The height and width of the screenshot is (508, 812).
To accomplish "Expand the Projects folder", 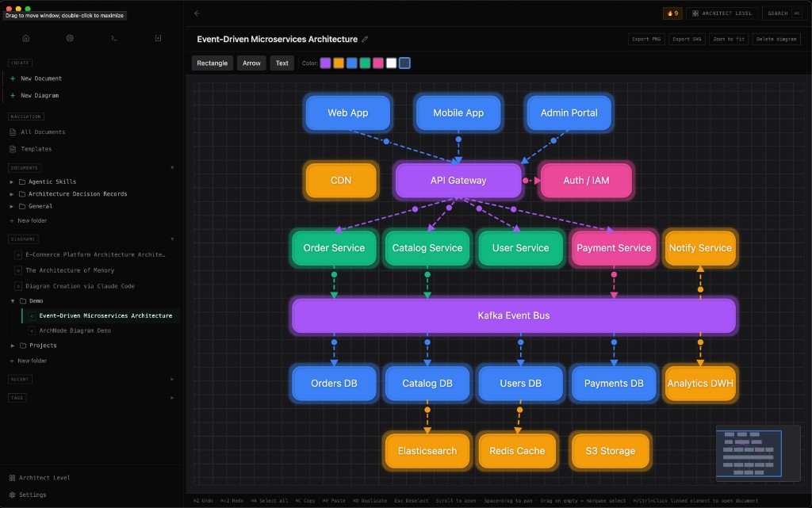I will point(13,346).
